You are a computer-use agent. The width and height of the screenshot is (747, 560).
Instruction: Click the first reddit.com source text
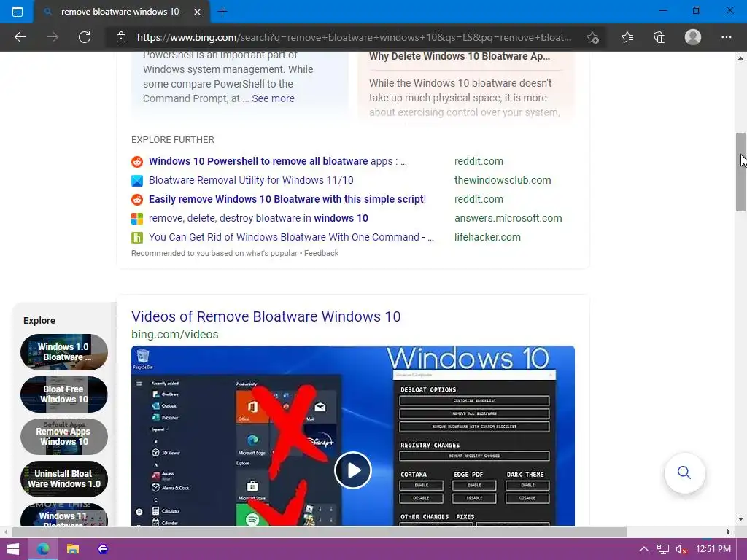pyautogui.click(x=479, y=161)
